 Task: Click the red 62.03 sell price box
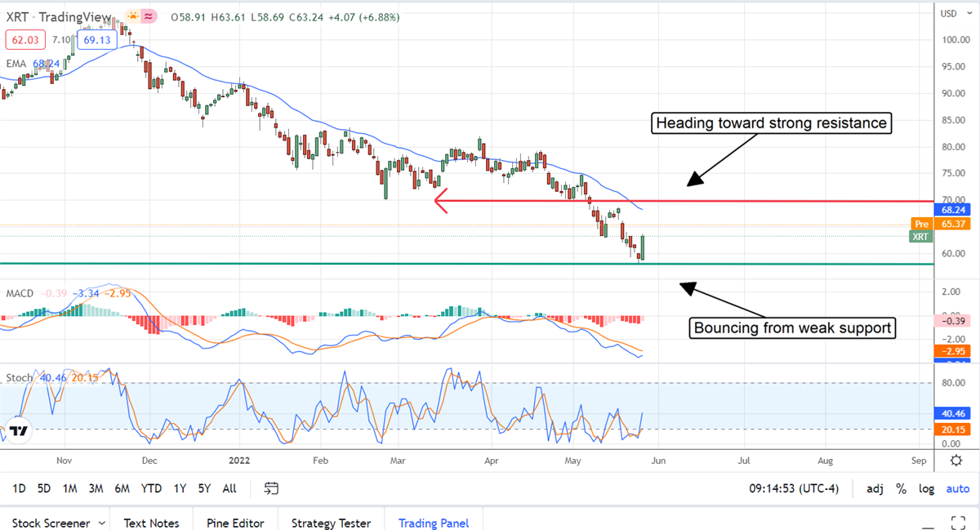click(x=25, y=38)
